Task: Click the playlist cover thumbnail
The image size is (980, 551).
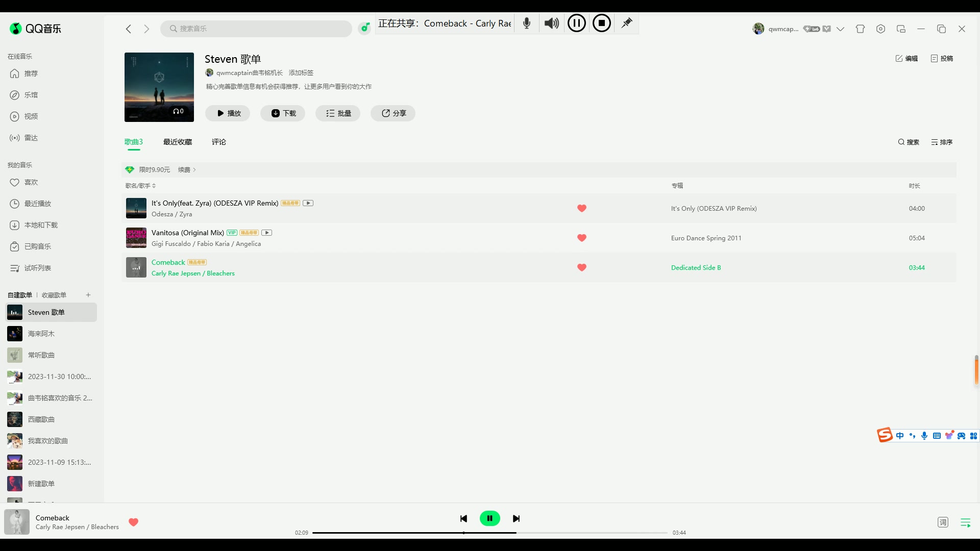Action: (159, 87)
